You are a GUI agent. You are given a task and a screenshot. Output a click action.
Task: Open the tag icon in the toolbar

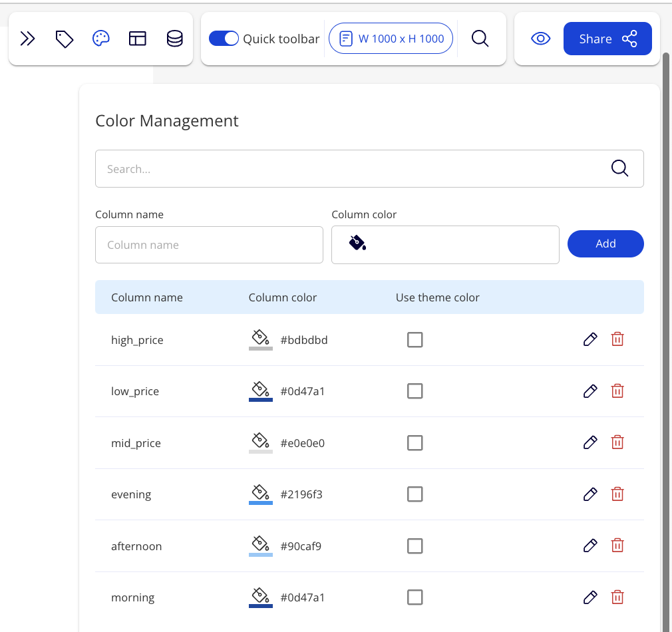64,39
